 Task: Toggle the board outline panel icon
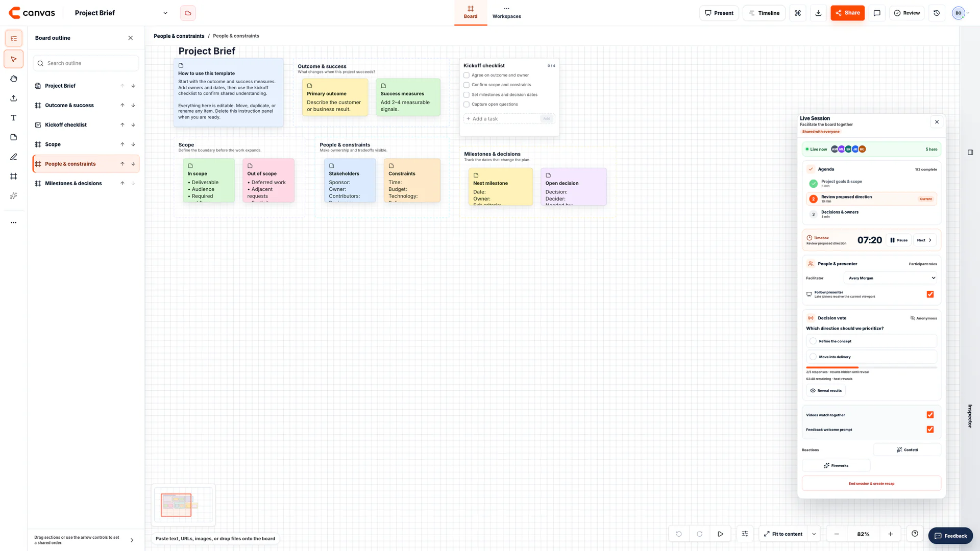(x=14, y=38)
